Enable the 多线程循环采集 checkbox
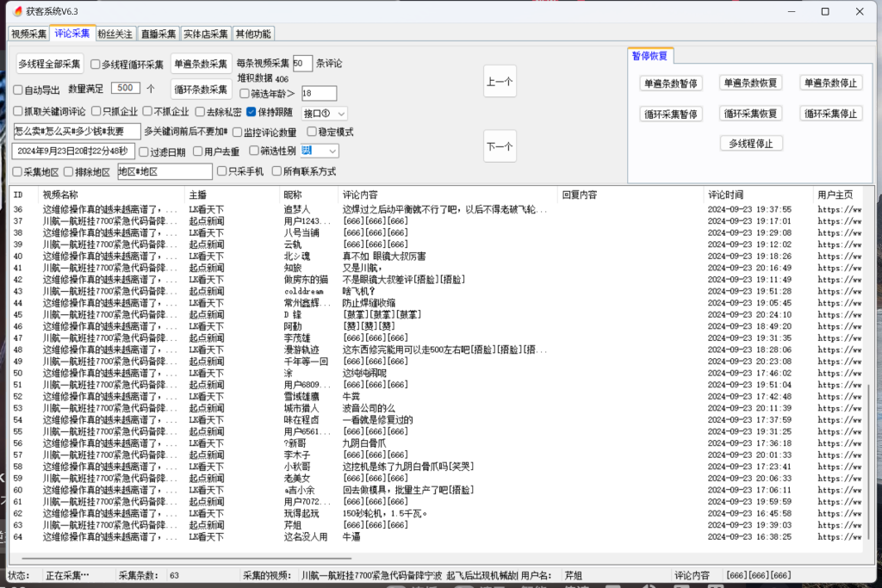Image resolution: width=882 pixels, height=588 pixels. (96, 65)
